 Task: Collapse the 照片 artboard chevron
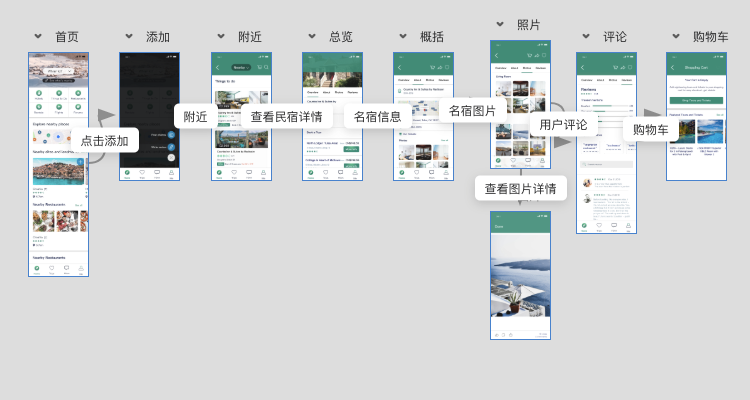[500, 24]
